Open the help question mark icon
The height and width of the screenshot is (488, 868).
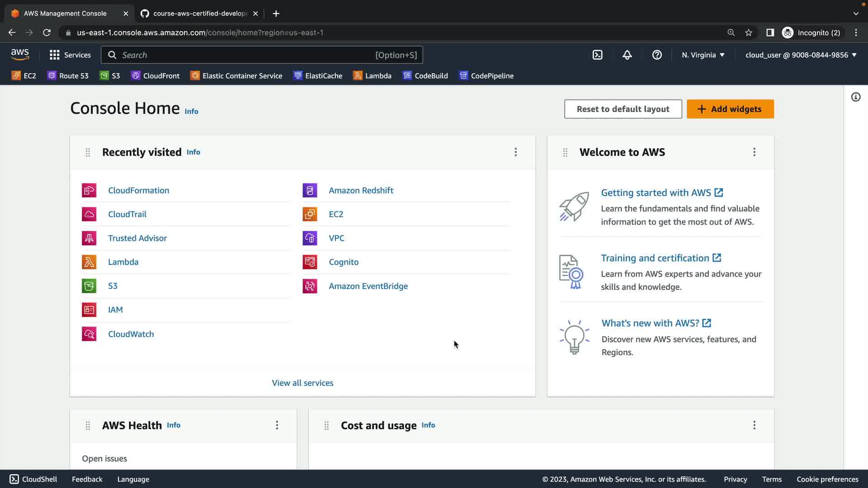657,55
